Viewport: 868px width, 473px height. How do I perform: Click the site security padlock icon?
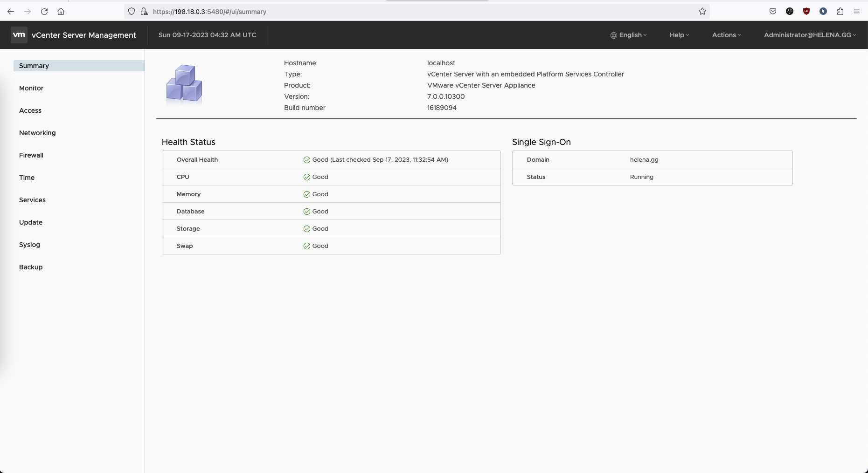(144, 12)
